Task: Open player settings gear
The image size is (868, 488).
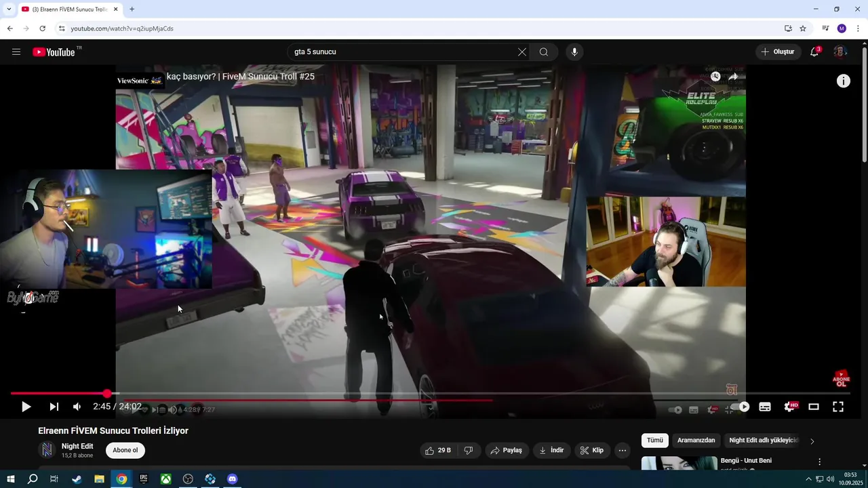Action: (790, 407)
